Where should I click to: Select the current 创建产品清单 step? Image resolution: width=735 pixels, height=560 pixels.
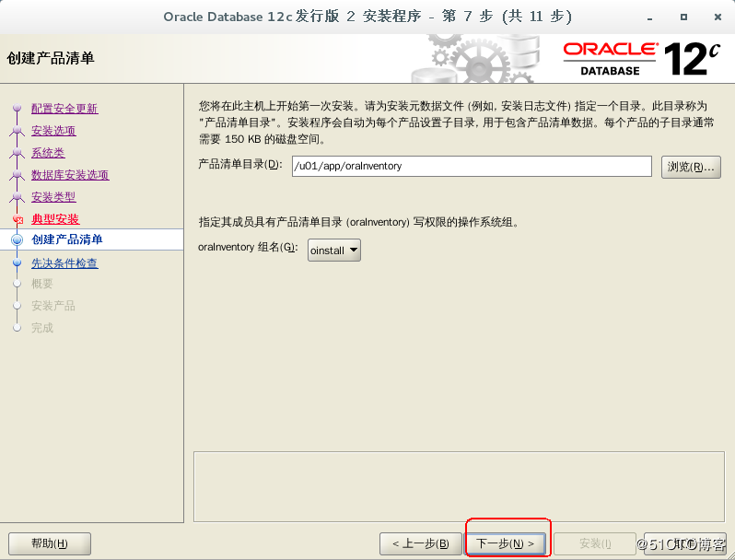click(x=66, y=239)
